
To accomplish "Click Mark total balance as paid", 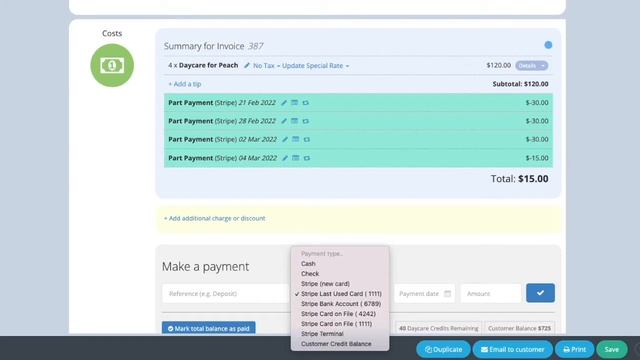I will tap(209, 328).
